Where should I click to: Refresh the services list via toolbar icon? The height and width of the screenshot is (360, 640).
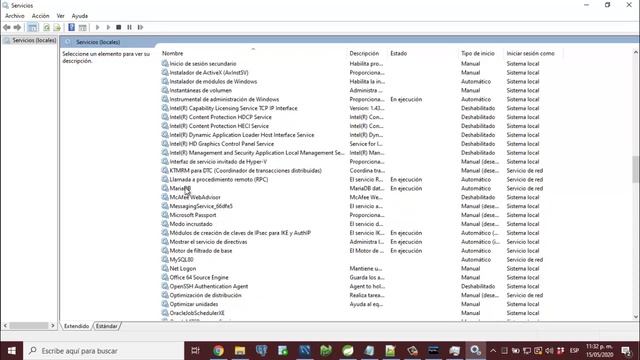(x=47, y=27)
